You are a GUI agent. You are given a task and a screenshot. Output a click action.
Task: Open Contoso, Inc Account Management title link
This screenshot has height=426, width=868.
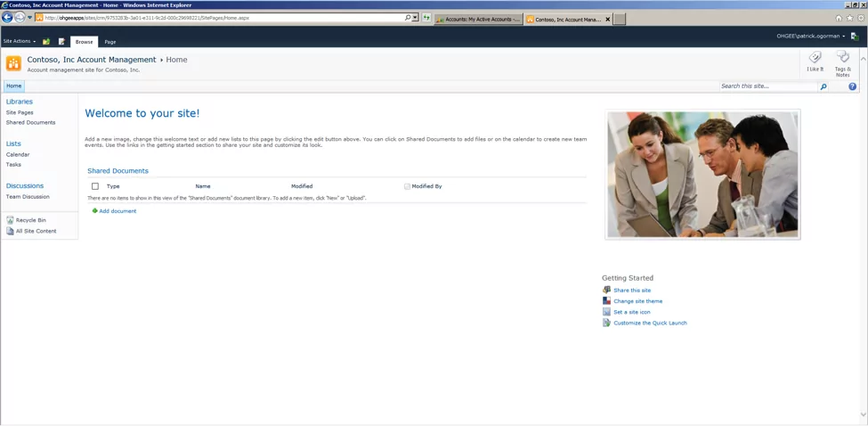click(x=92, y=60)
